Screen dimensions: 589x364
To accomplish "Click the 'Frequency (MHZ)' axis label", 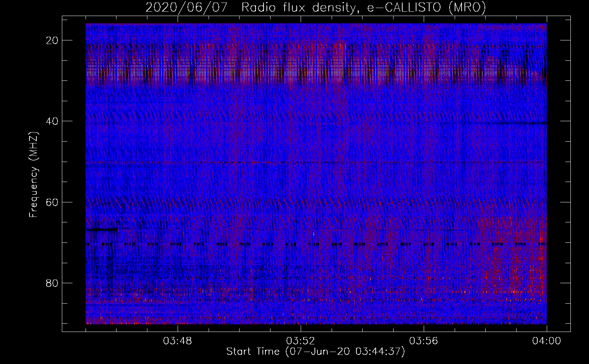I will [33, 174].
